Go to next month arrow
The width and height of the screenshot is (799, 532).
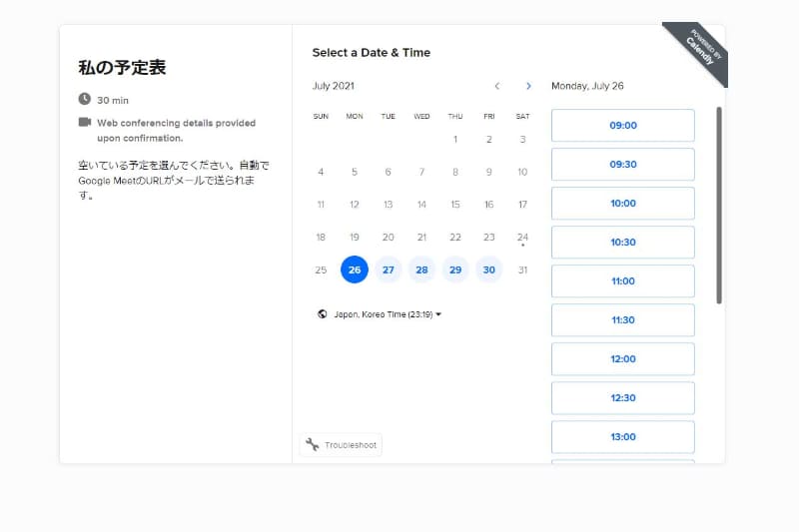(x=528, y=86)
